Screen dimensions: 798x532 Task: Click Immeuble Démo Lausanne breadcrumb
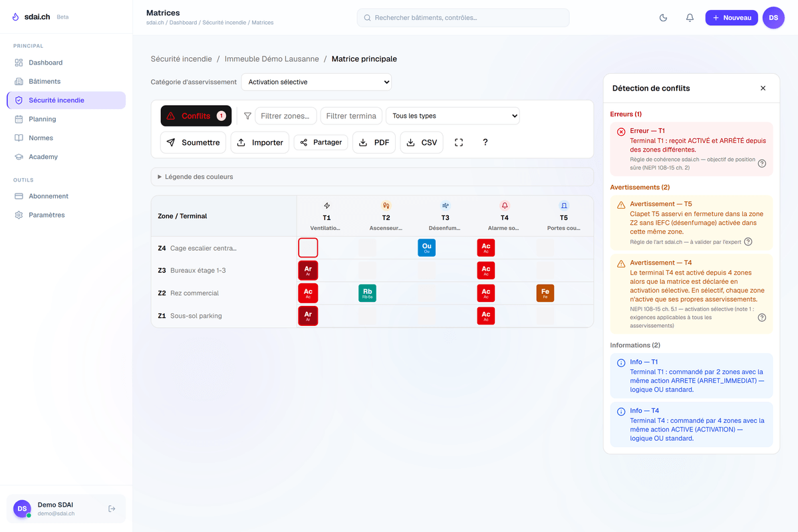coord(271,59)
